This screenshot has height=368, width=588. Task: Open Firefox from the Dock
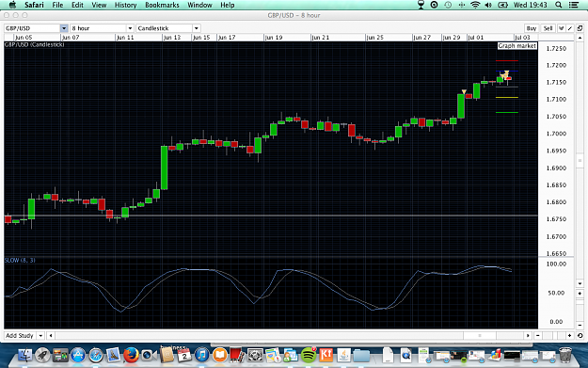(x=131, y=355)
